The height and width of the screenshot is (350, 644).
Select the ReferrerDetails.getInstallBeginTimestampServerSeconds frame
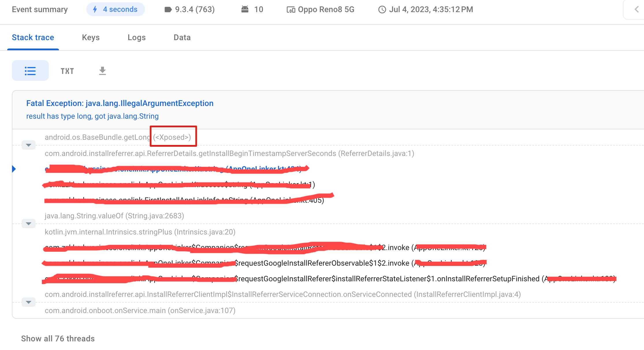[229, 153]
